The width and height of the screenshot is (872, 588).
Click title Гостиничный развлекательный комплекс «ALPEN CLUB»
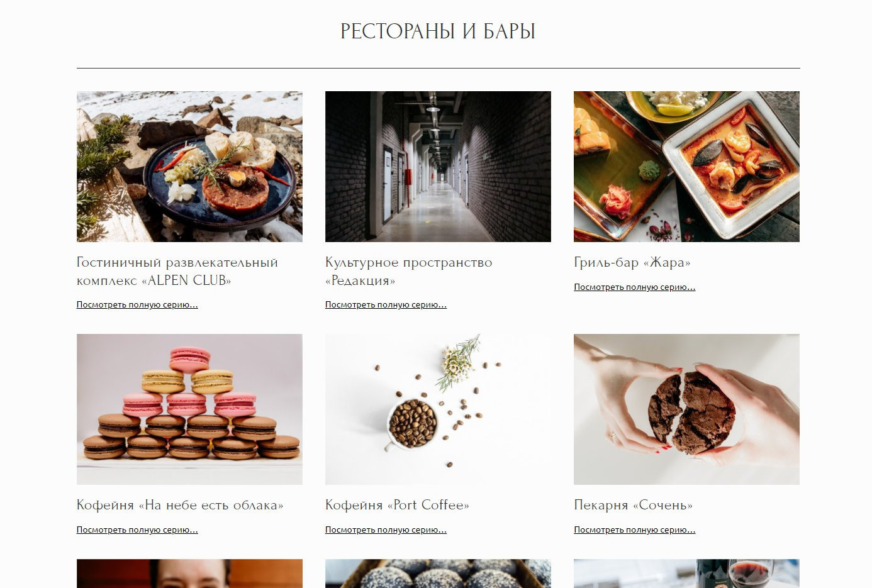pos(177,272)
